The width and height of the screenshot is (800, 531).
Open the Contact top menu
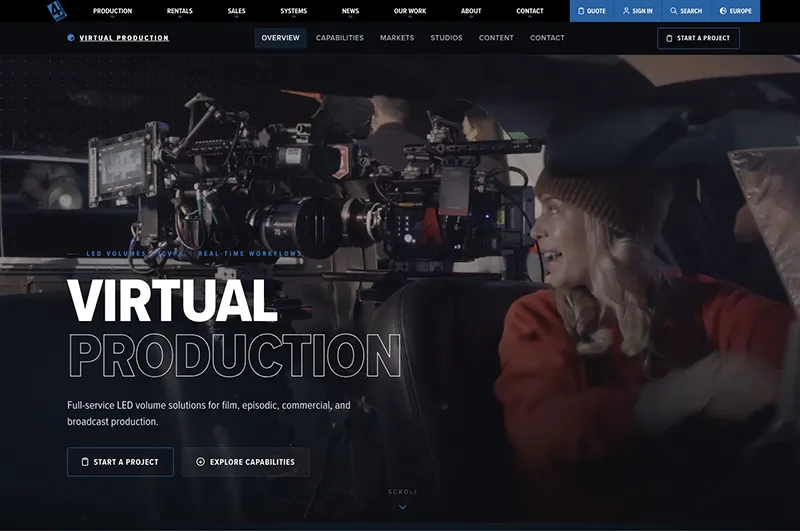coord(530,11)
